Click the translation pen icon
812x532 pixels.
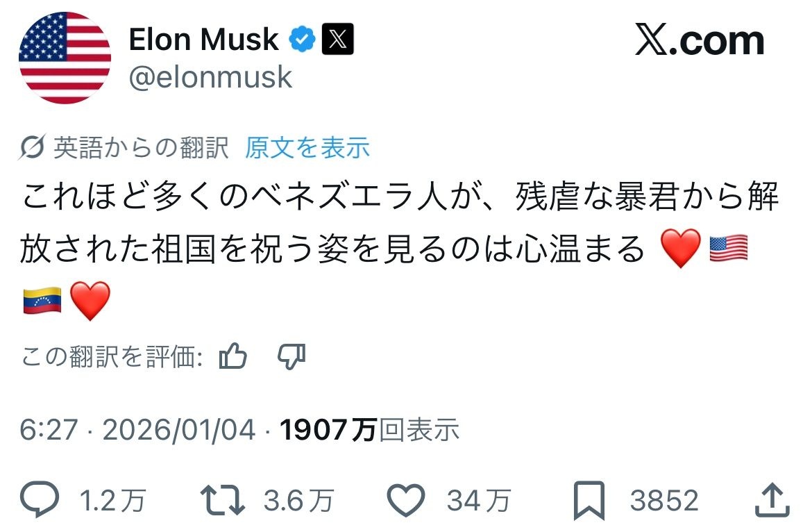32,148
